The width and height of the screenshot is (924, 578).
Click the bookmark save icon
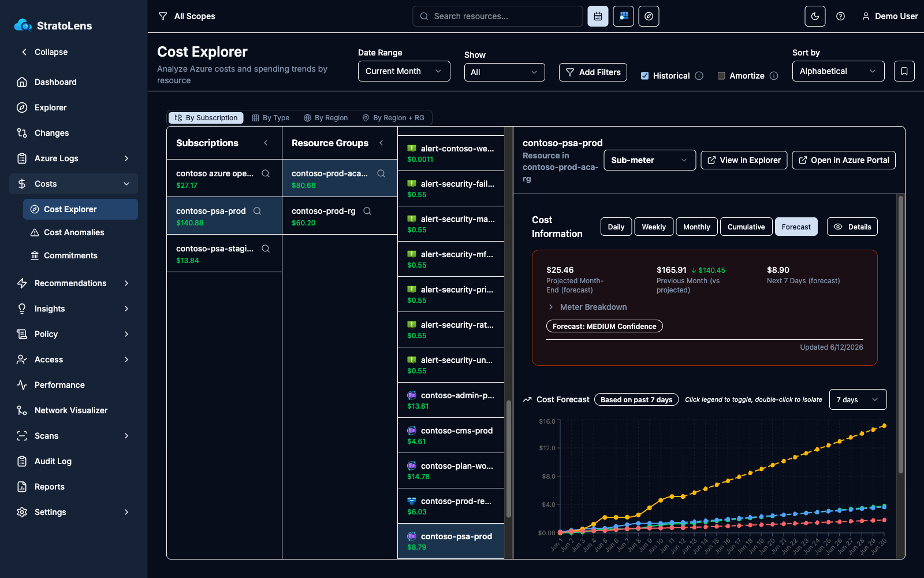tap(904, 71)
